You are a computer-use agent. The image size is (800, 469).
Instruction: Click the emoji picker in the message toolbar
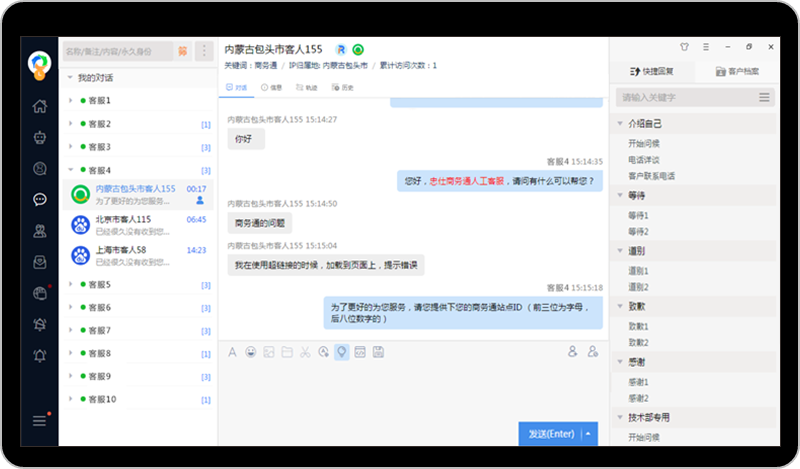(x=250, y=352)
